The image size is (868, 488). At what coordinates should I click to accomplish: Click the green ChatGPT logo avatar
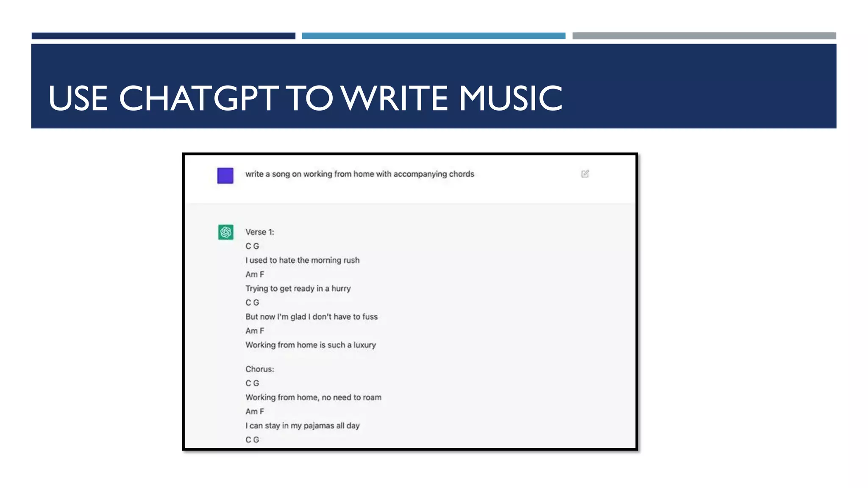pyautogui.click(x=225, y=232)
